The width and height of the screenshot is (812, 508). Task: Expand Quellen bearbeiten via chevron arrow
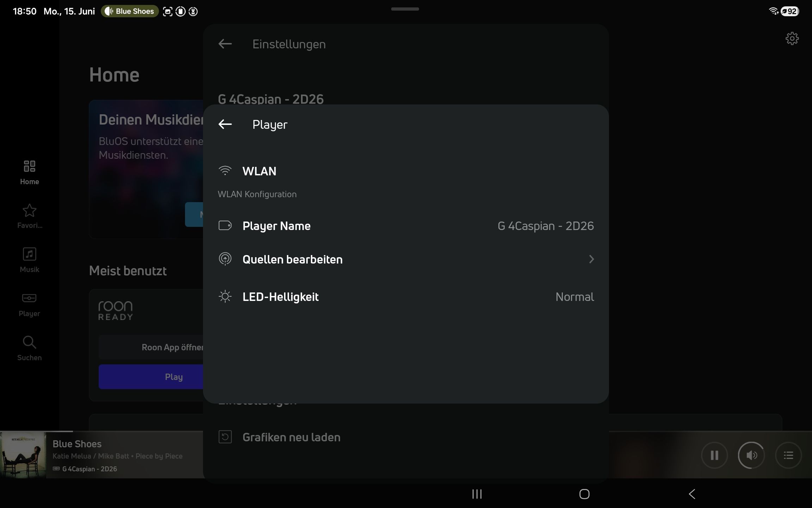[x=591, y=259]
